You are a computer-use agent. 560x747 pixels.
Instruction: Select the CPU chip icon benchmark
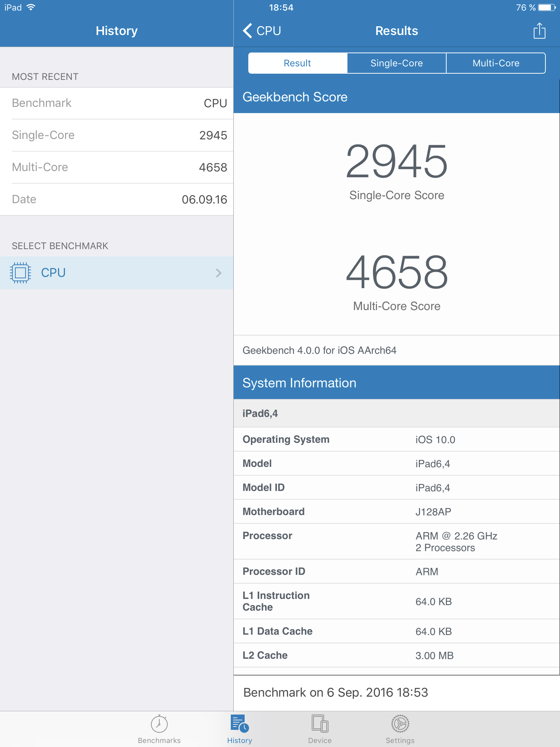[20, 272]
